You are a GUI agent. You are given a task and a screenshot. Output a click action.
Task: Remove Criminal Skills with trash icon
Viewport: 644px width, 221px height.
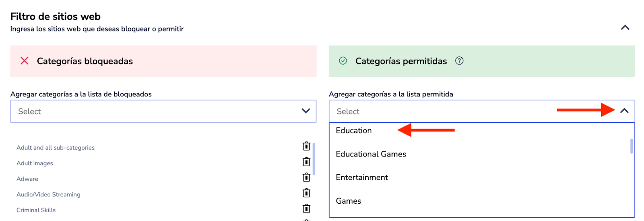click(x=306, y=208)
